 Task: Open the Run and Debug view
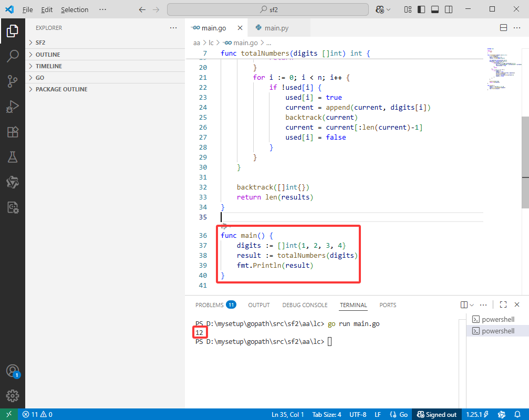13,107
